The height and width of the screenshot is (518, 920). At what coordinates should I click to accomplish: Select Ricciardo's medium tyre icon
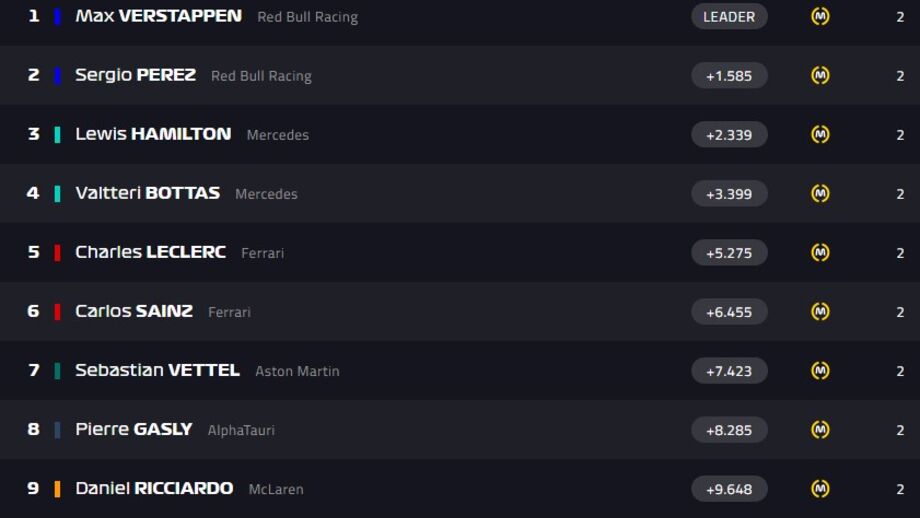click(x=820, y=488)
